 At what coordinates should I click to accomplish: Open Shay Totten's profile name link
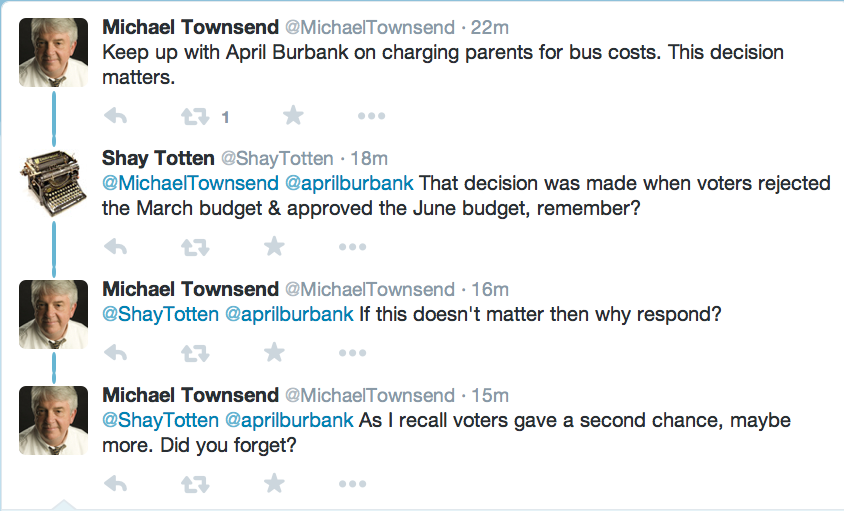pyautogui.click(x=156, y=158)
